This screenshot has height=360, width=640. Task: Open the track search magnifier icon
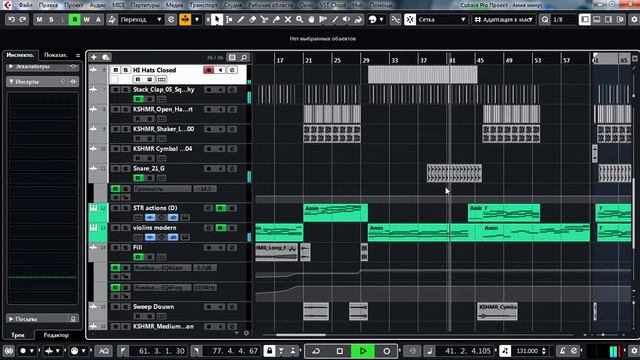[x=244, y=58]
